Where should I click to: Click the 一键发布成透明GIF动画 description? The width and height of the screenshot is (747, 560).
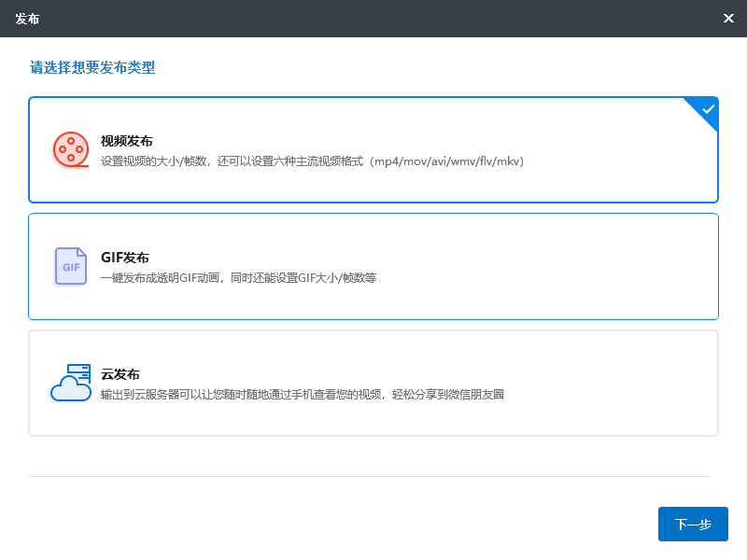point(238,277)
